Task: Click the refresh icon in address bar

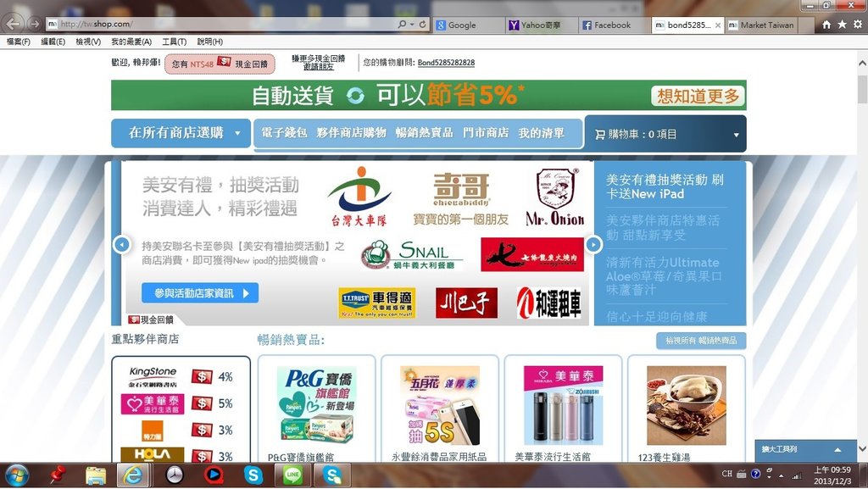Action: 422,25
